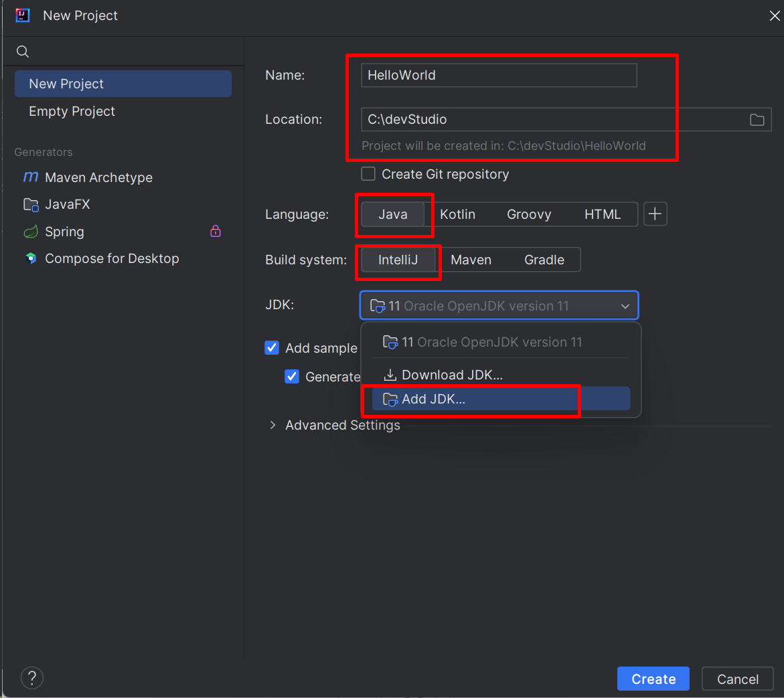Choose HTML as the language

coord(603,214)
